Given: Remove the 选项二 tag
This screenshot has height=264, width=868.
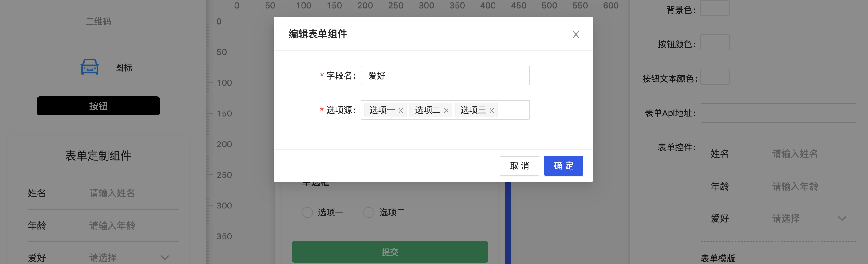Looking at the screenshot, I should point(446,111).
